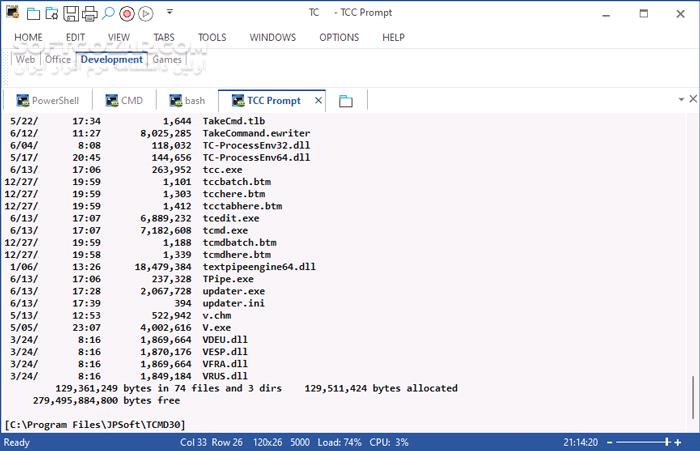Decrease zoom with the minus button
The image size is (700, 451).
coord(610,443)
